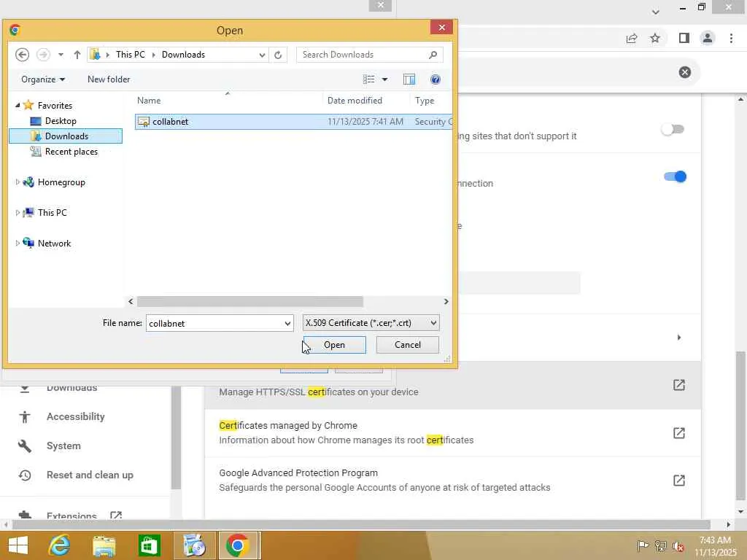Open System settings in Chrome sidebar
747x560 pixels.
(63, 446)
